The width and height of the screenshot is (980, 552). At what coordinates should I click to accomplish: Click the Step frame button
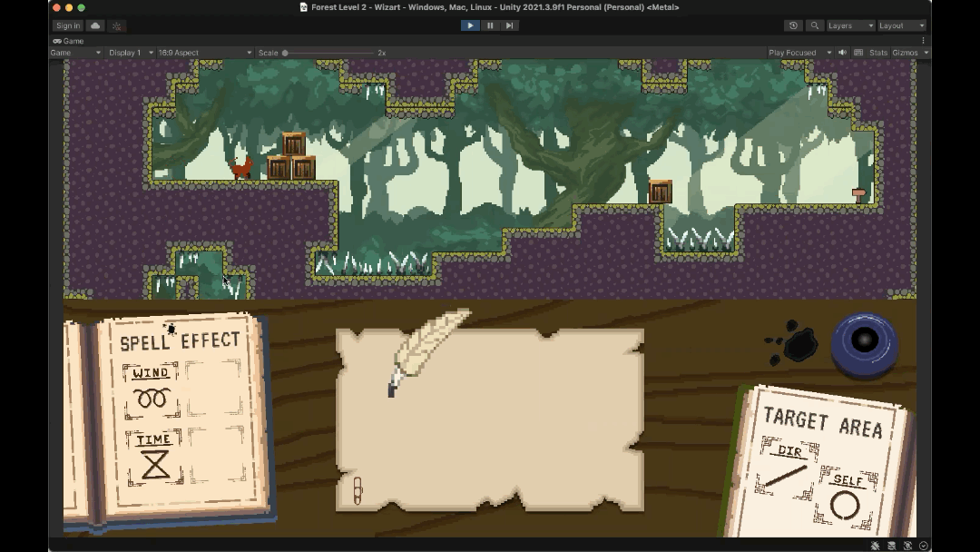pyautogui.click(x=509, y=25)
